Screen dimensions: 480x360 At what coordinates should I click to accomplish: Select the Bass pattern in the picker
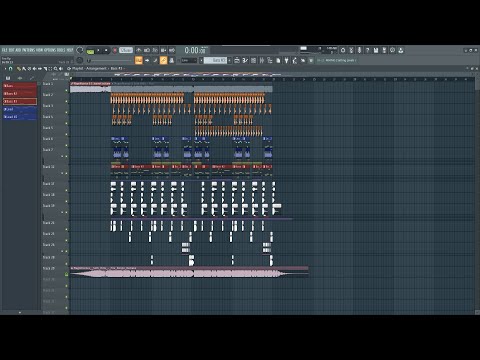[x=20, y=86]
